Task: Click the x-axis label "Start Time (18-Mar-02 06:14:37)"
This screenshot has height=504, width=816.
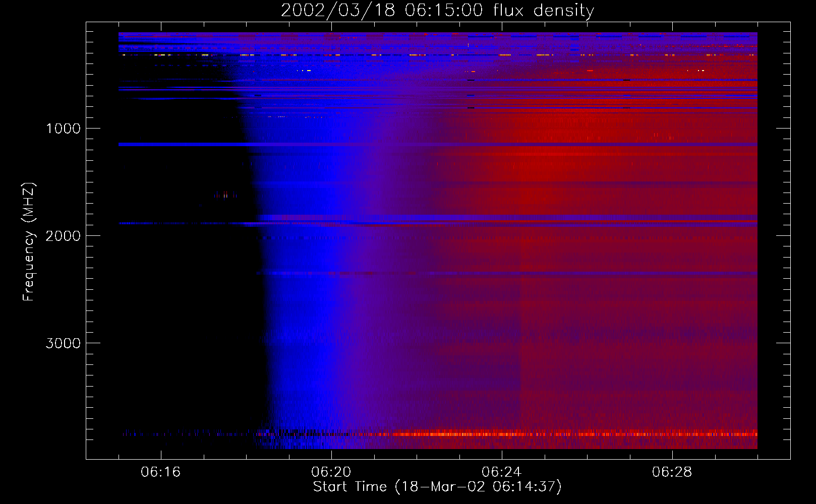Action: (x=437, y=487)
